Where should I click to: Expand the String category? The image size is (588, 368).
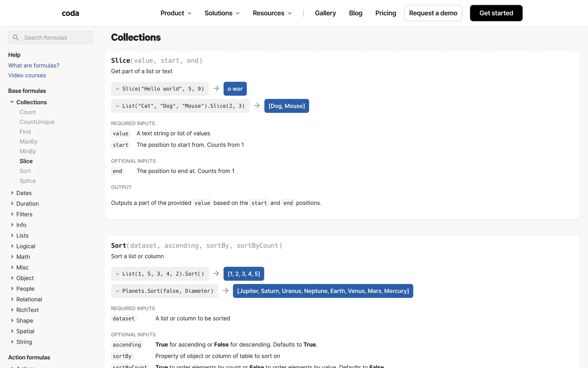(12, 342)
